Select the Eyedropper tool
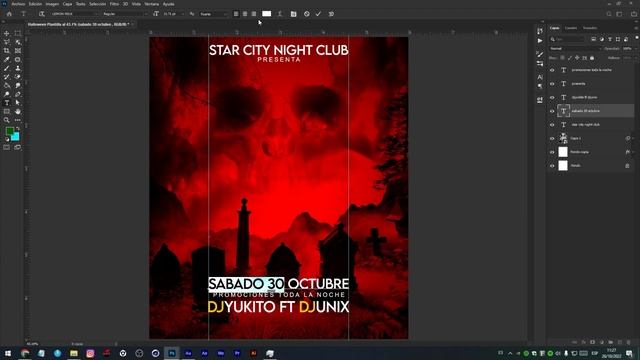 [x=7, y=60]
